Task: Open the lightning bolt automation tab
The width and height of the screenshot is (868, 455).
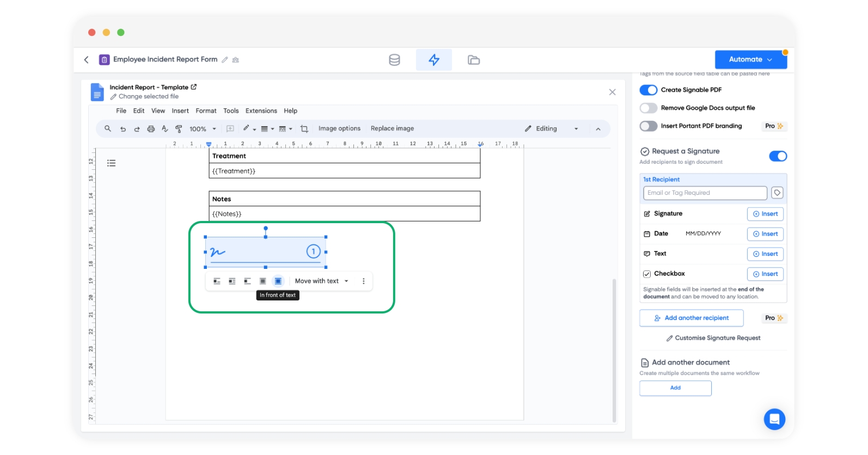Action: (433, 60)
